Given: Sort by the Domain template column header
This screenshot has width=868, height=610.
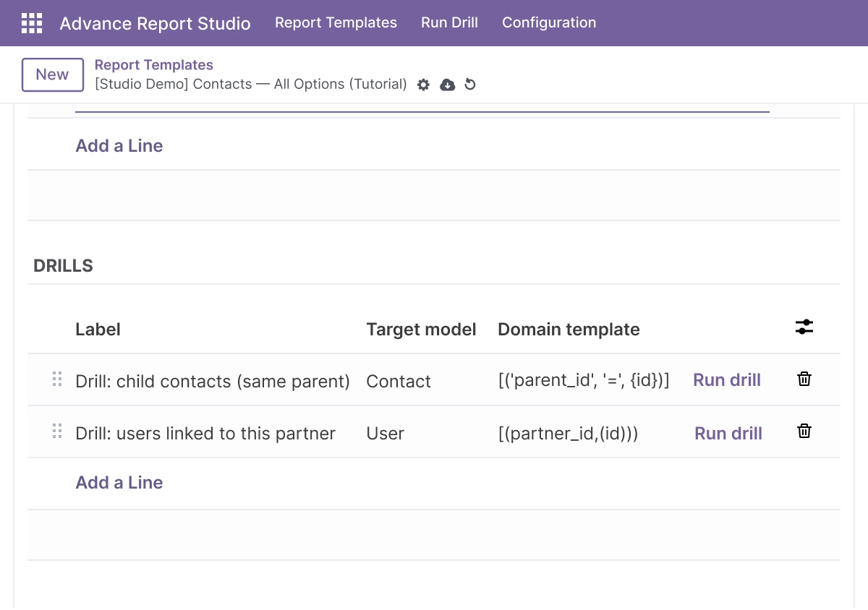Looking at the screenshot, I should coord(569,330).
